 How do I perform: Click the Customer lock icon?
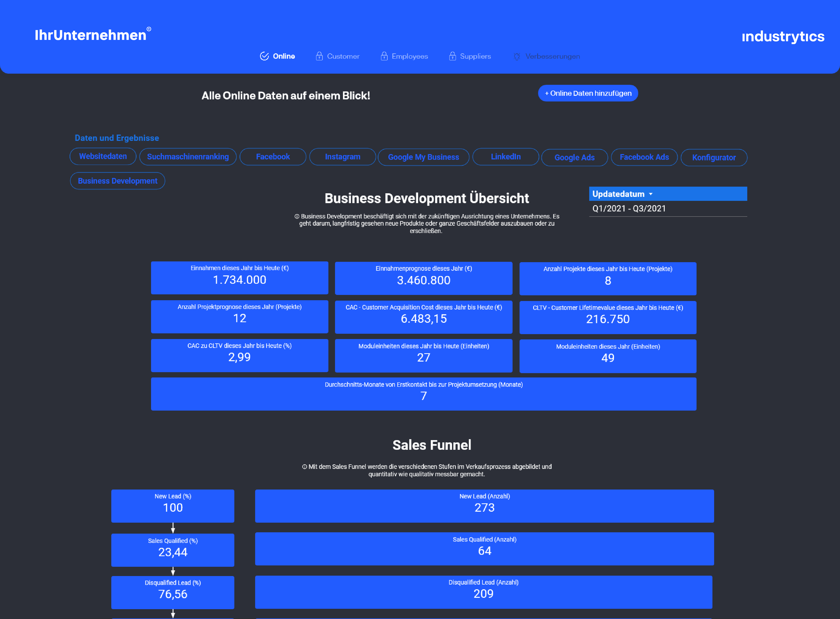coord(319,56)
